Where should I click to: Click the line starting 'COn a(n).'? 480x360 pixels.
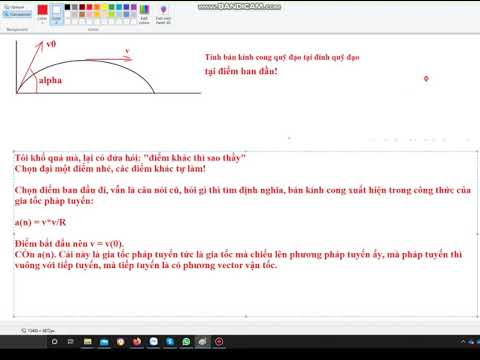click(x=238, y=255)
